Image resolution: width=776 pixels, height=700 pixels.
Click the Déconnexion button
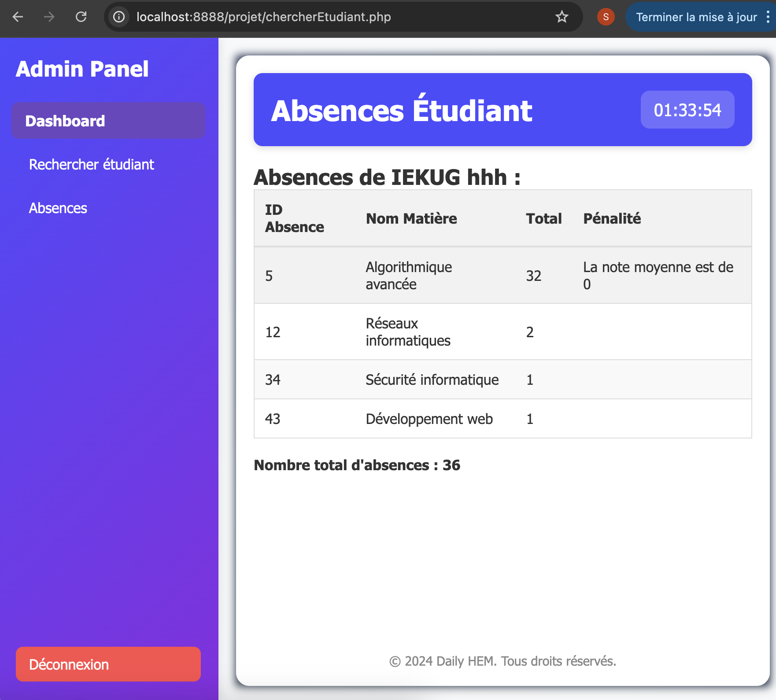coord(108,664)
